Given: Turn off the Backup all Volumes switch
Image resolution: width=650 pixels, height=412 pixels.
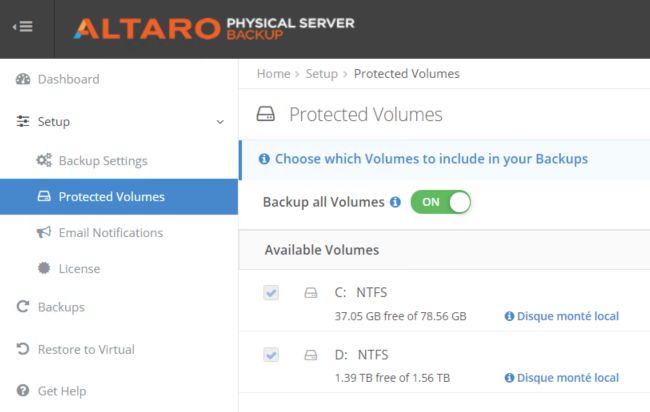Looking at the screenshot, I should (x=440, y=202).
